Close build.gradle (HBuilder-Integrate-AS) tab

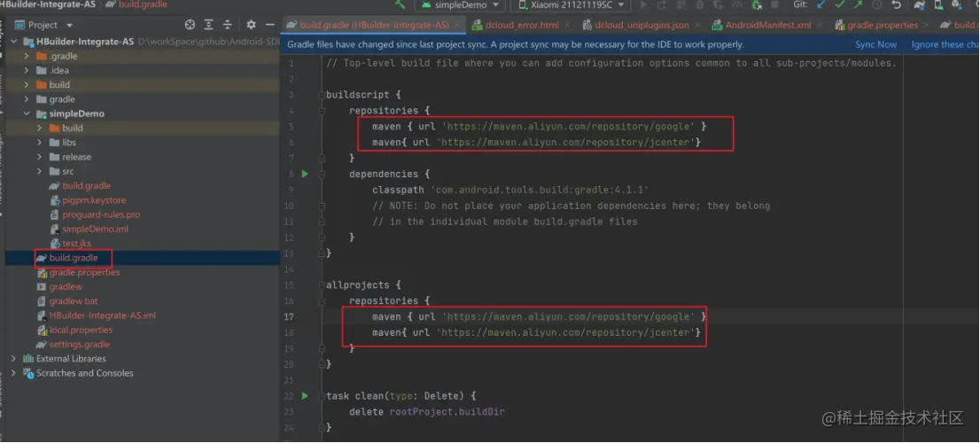tap(456, 26)
